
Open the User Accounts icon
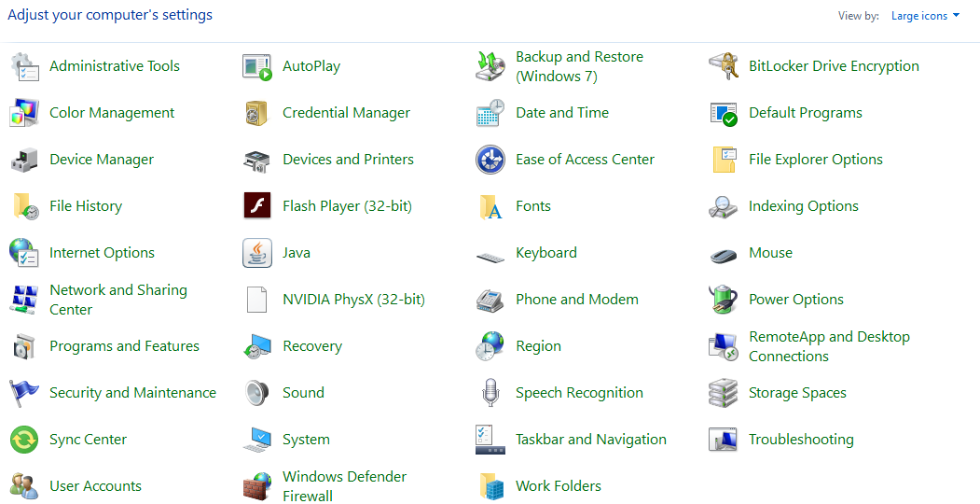tap(25, 486)
